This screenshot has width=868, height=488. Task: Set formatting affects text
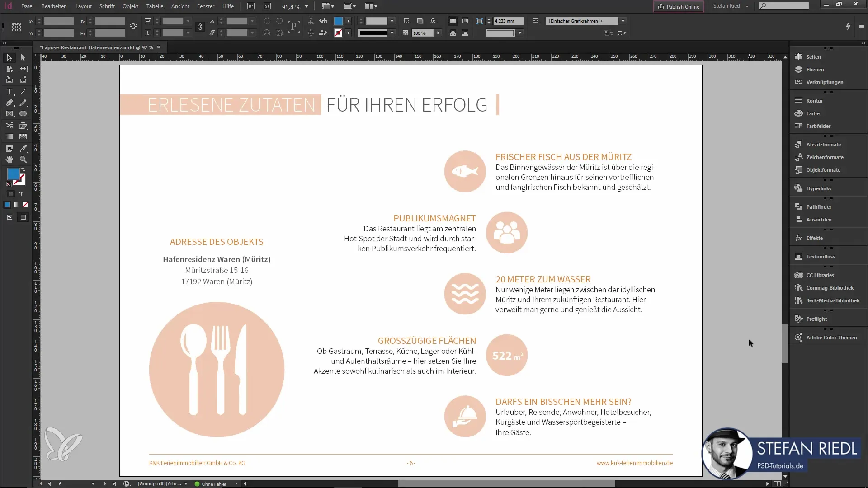(x=21, y=194)
